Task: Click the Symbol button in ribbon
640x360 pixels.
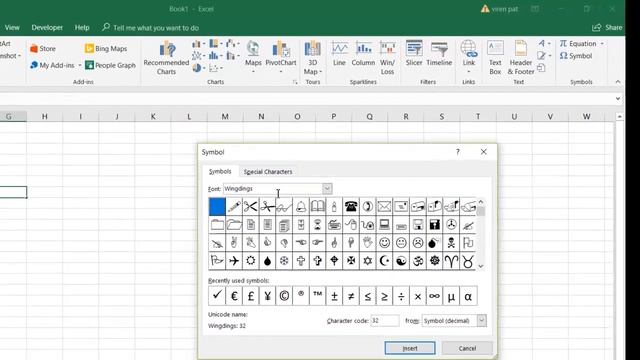Action: click(x=576, y=56)
